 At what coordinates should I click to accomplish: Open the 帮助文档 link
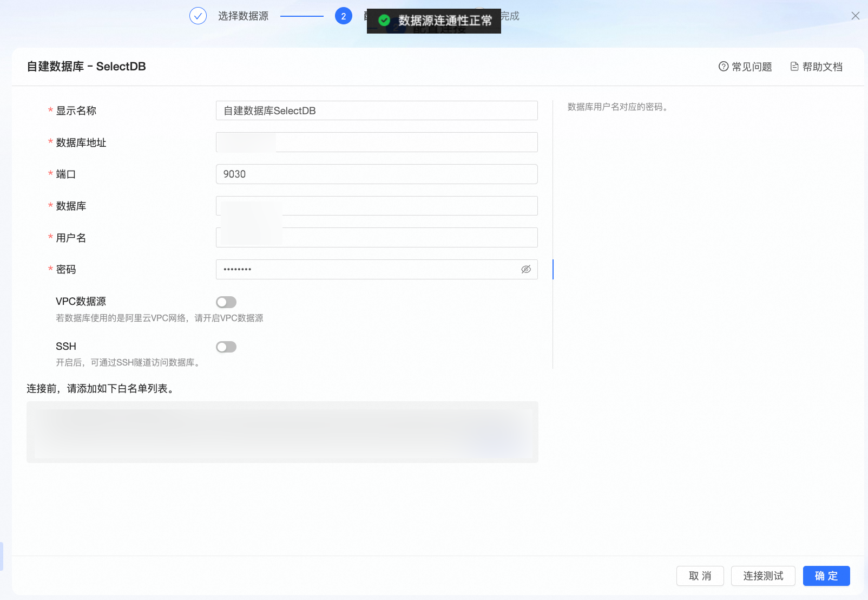click(817, 67)
